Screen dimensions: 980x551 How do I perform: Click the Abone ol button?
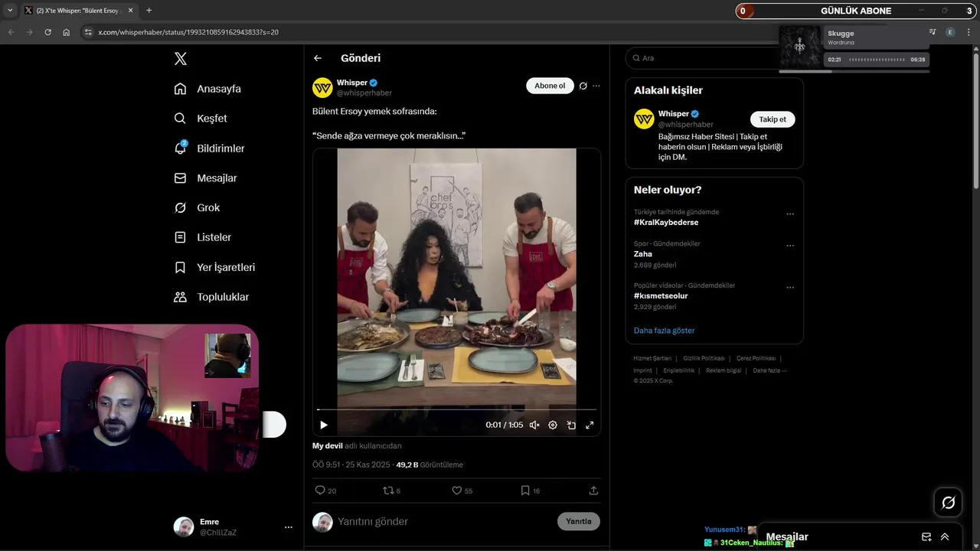[550, 86]
